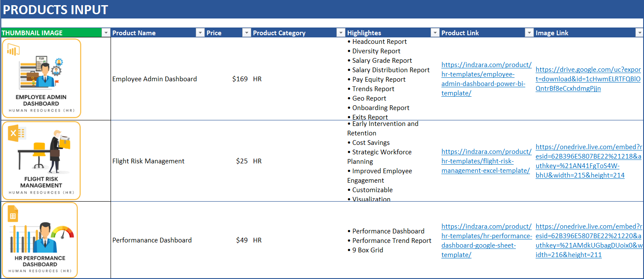This screenshot has height=279, width=644.
Task: Open the Price column filter dropdown
Action: tap(247, 32)
